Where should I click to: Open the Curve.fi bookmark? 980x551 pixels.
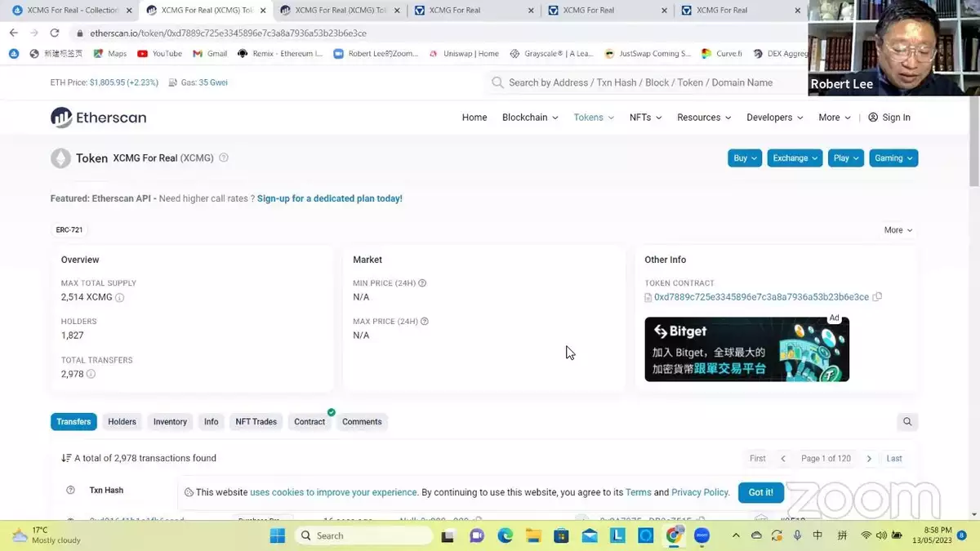[x=722, y=53]
